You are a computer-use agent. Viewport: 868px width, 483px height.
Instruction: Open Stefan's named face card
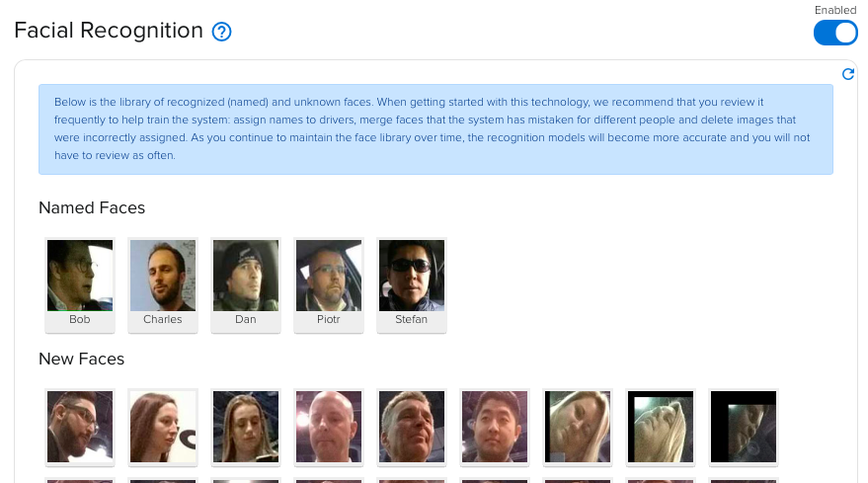click(x=412, y=284)
